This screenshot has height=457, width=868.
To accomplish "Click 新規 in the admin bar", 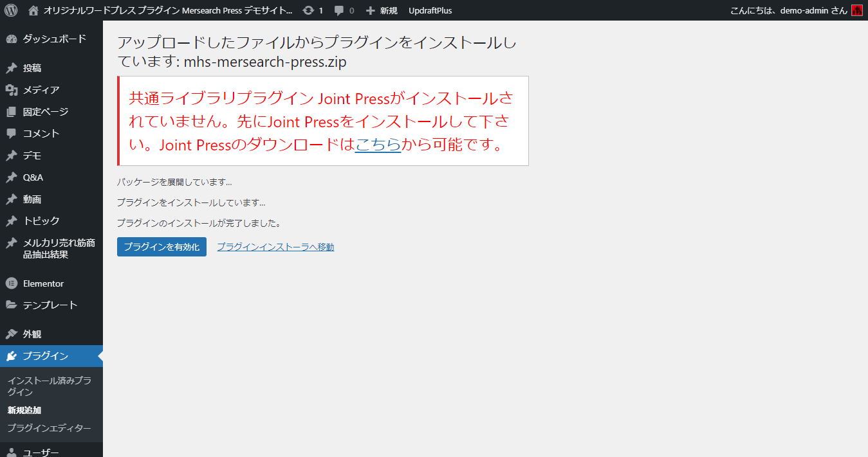I will pyautogui.click(x=389, y=10).
